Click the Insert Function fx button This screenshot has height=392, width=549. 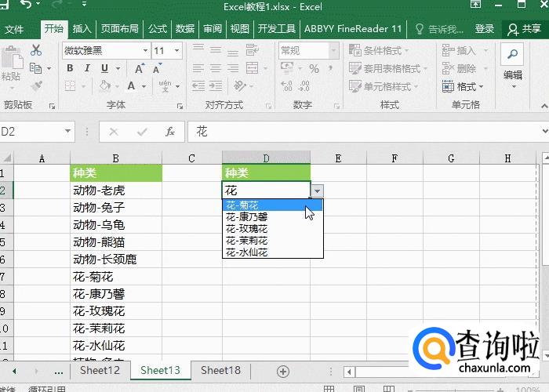click(170, 132)
